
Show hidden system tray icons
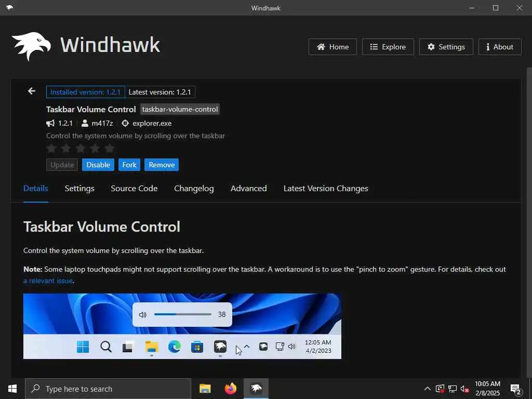[x=428, y=389]
